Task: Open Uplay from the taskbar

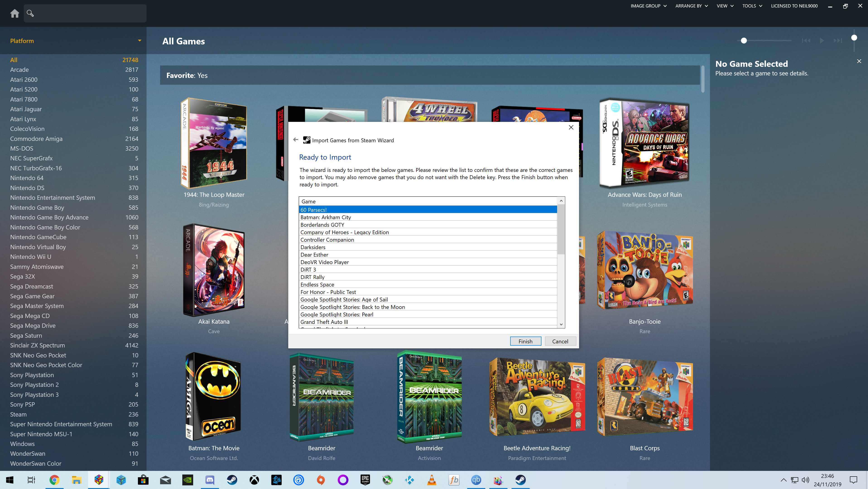Action: pyautogui.click(x=298, y=480)
